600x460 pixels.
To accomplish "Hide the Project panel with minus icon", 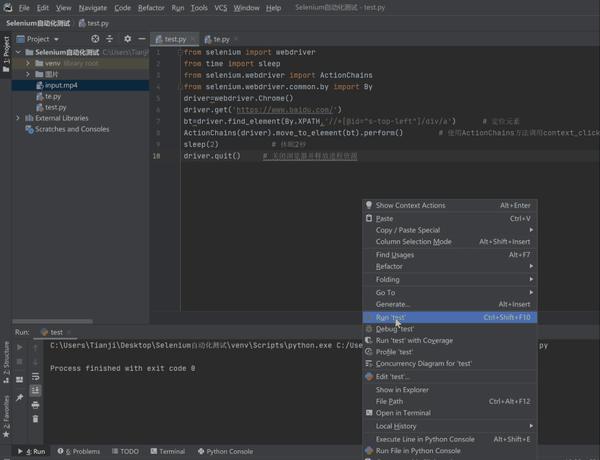I will click(142, 38).
